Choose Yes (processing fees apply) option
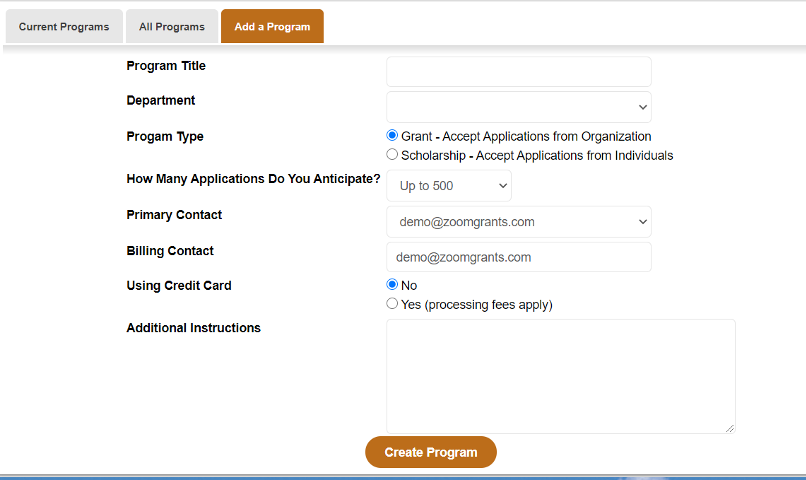The image size is (806, 480). tap(392, 303)
